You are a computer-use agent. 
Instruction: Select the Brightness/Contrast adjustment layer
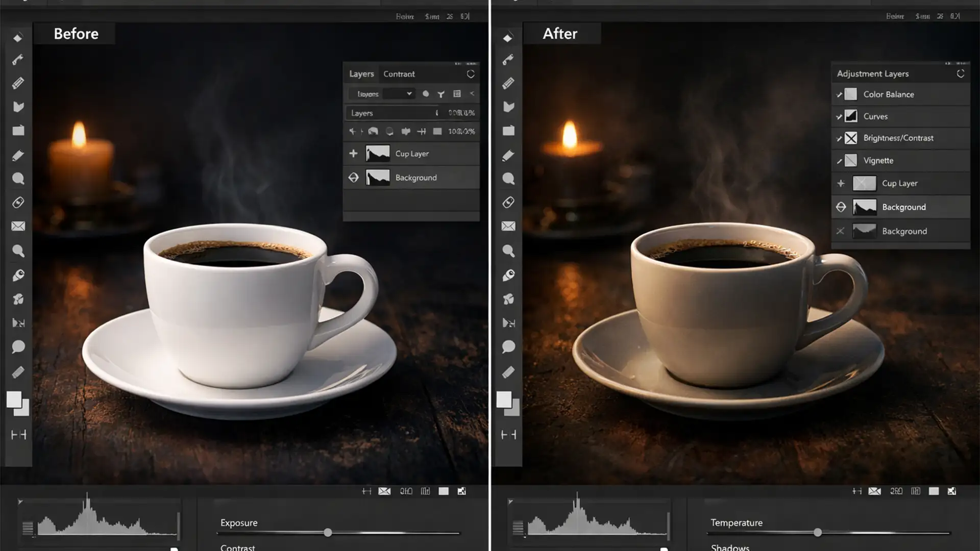coord(898,138)
